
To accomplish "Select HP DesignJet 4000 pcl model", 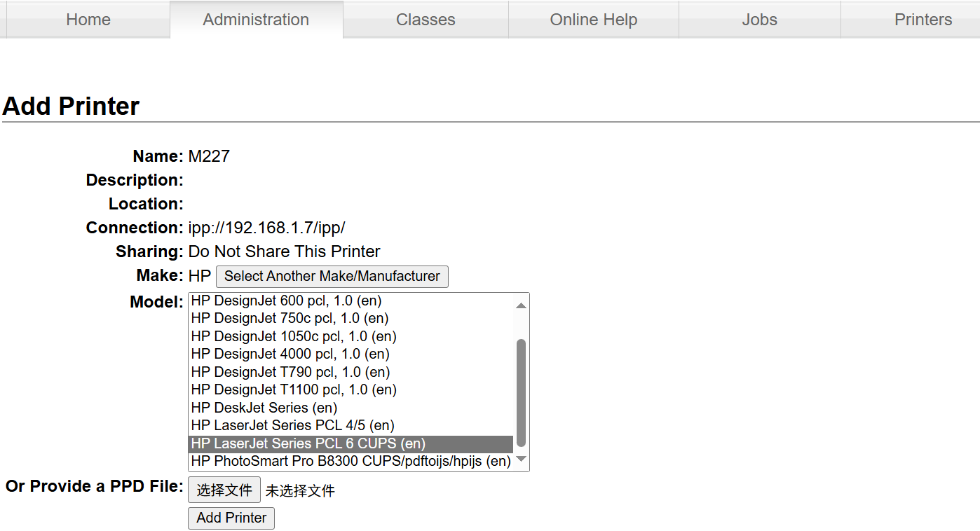I will pyautogui.click(x=351, y=354).
